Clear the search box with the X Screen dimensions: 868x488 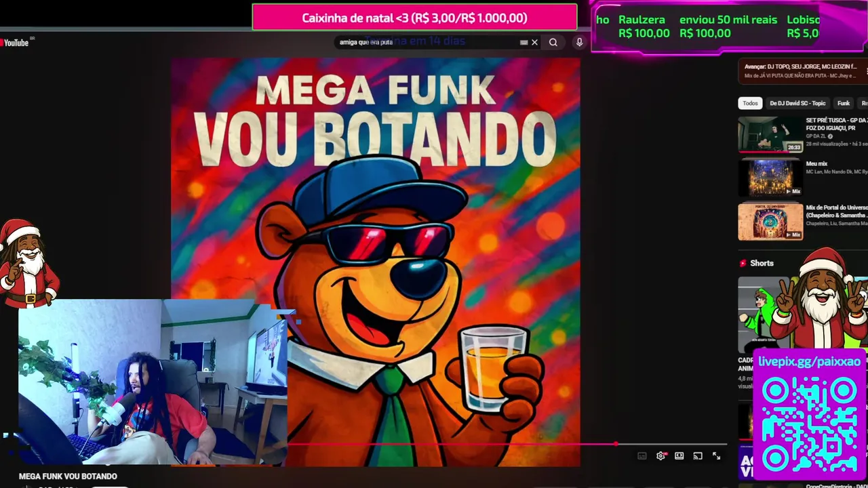tap(534, 42)
